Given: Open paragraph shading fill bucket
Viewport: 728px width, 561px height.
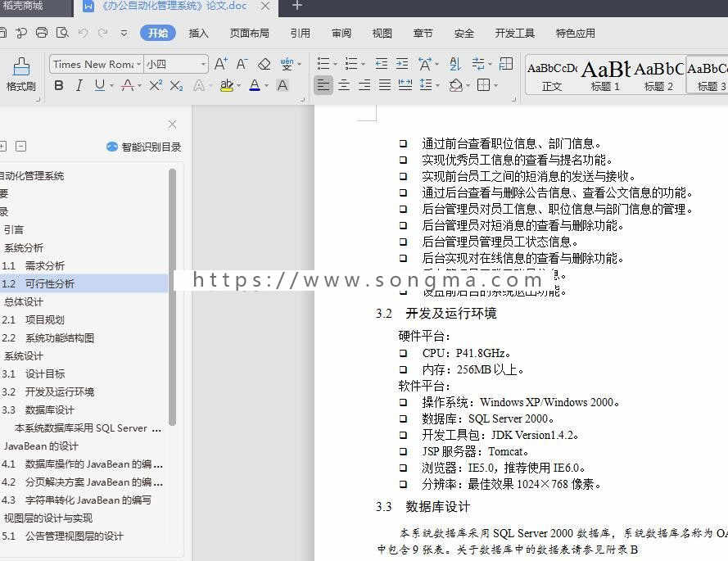Looking at the screenshot, I should 456,85.
